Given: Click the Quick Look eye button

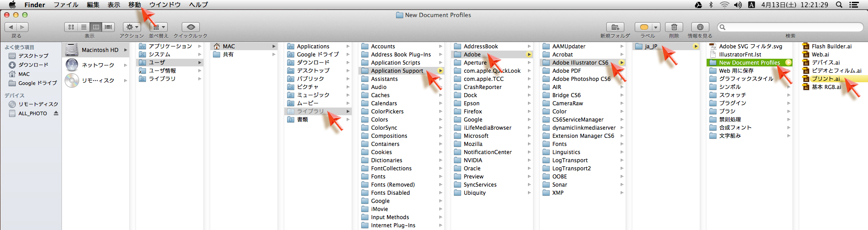Looking at the screenshot, I should 191,27.
